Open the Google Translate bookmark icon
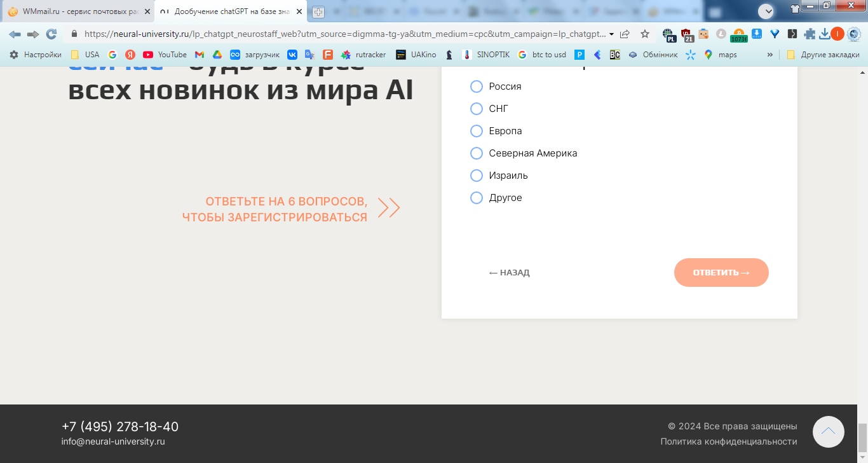This screenshot has width=868, height=463. coord(309,55)
